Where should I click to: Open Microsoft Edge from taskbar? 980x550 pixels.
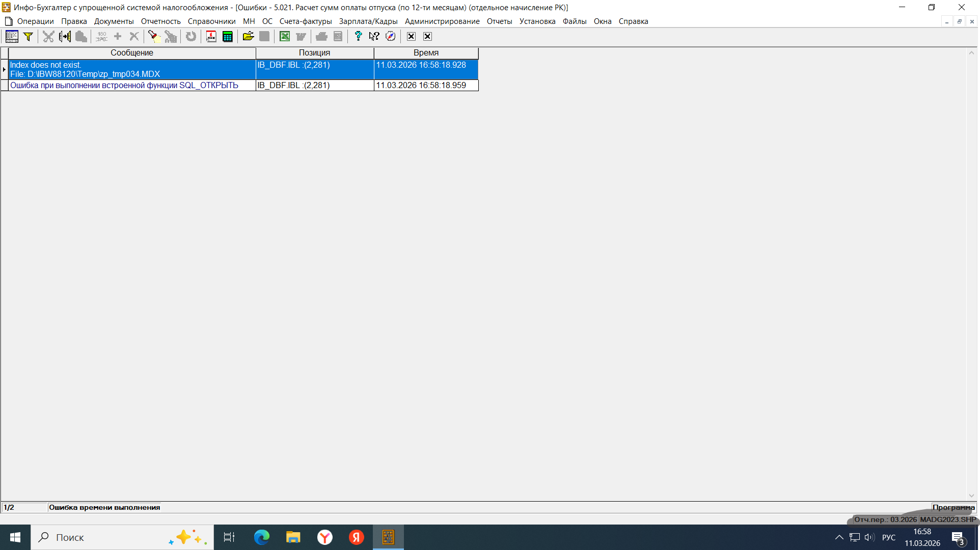tap(262, 537)
